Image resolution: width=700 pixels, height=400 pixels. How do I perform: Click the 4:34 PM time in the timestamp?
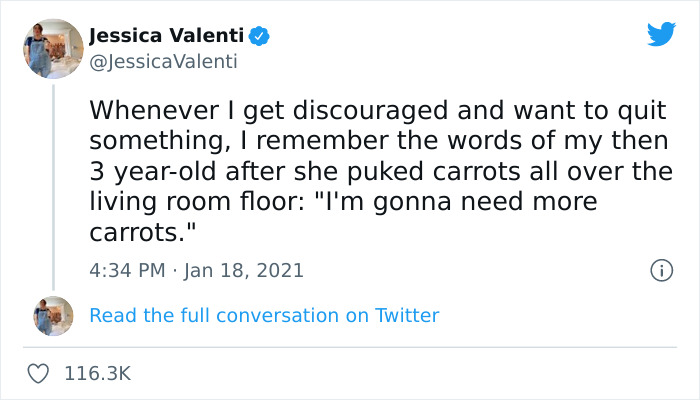(x=126, y=270)
